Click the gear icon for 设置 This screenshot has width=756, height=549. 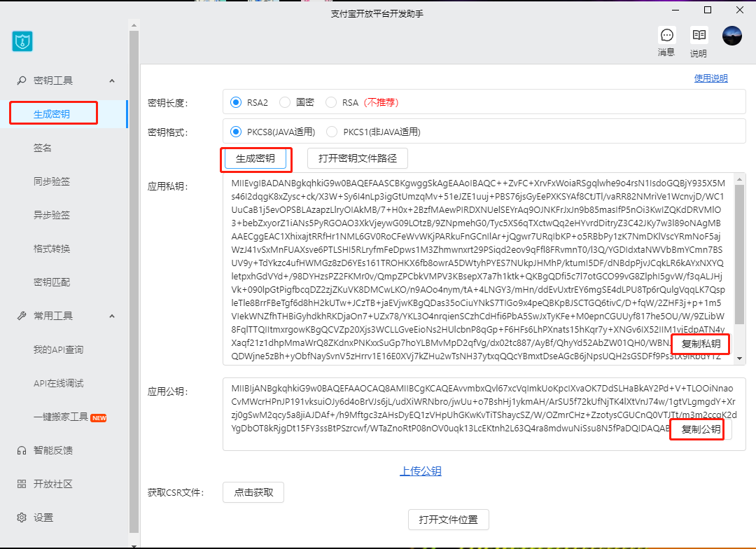pyautogui.click(x=21, y=517)
